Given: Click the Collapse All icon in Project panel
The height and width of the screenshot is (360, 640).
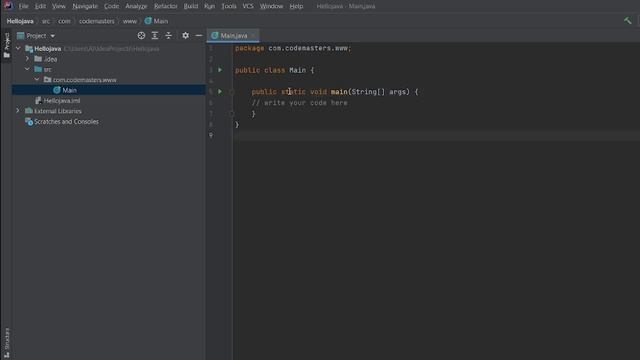Looking at the screenshot, I should click(x=169, y=36).
